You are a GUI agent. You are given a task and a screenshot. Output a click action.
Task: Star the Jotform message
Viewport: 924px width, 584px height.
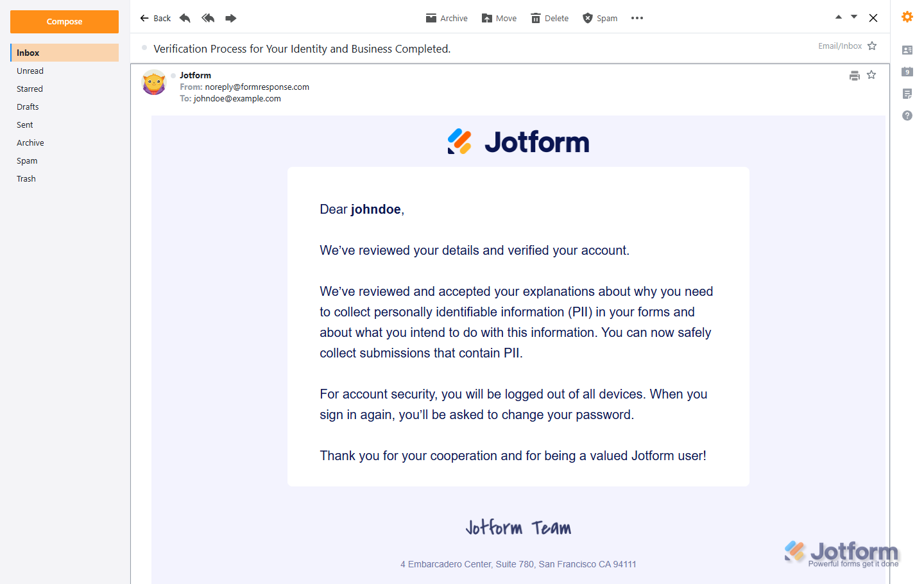tap(871, 75)
